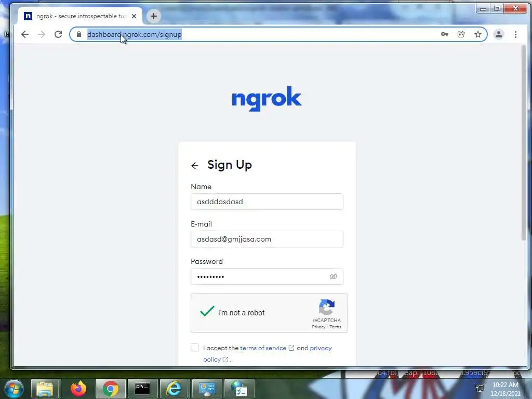Open the Windows Start button
The width and height of the screenshot is (532, 399).
[x=14, y=389]
